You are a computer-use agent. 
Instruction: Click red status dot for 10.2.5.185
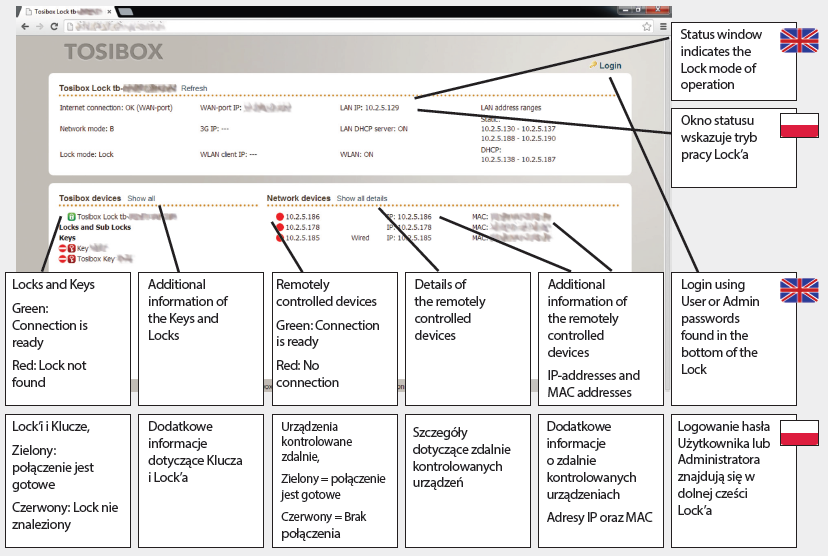click(280, 238)
